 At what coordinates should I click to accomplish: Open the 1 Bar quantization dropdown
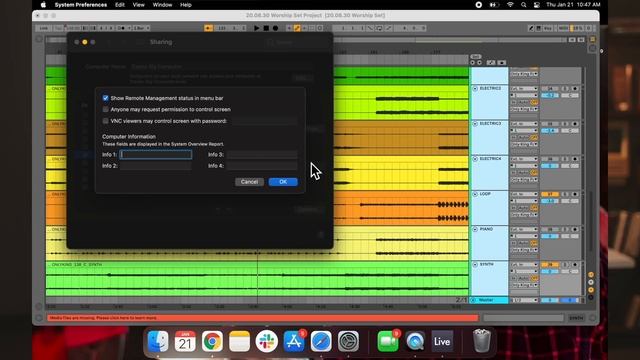(x=141, y=28)
